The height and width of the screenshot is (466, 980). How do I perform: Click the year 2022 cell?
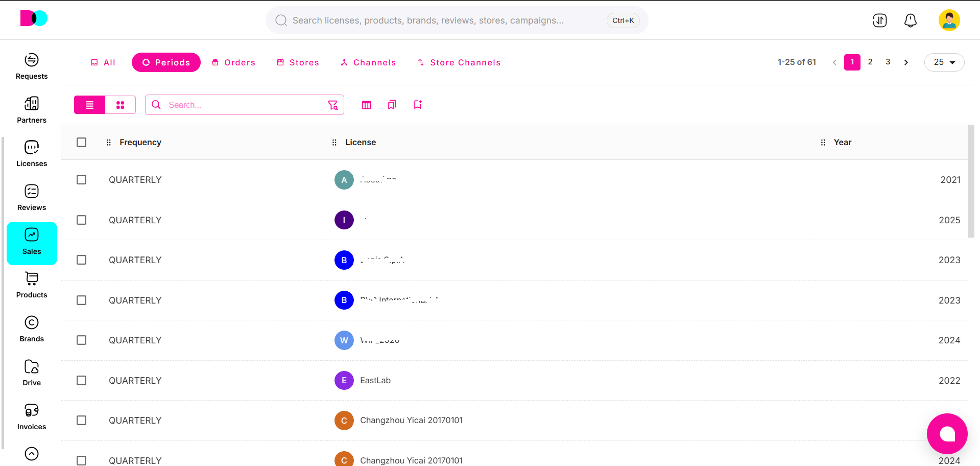pyautogui.click(x=949, y=381)
